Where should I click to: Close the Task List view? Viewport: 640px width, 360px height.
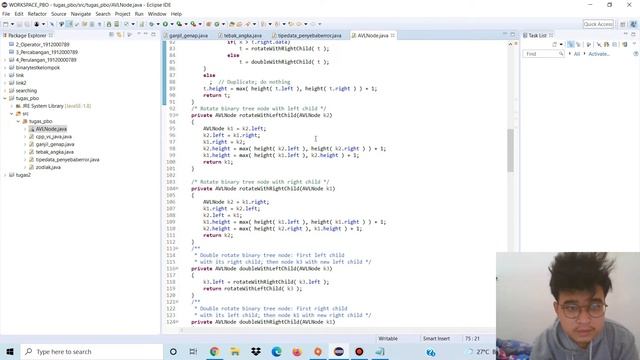coord(551,36)
